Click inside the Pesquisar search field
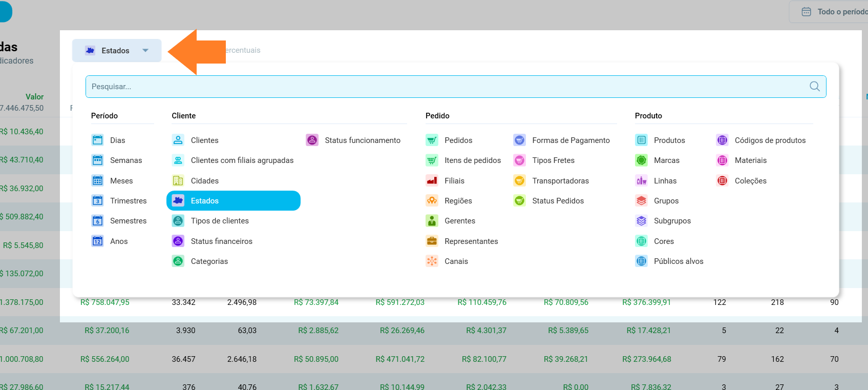868x390 pixels. pyautogui.click(x=456, y=87)
